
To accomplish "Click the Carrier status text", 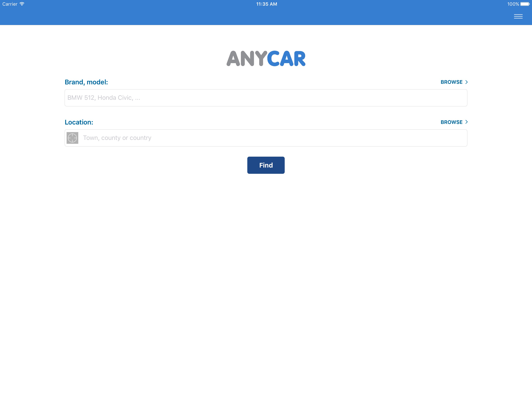I will pos(10,4).
